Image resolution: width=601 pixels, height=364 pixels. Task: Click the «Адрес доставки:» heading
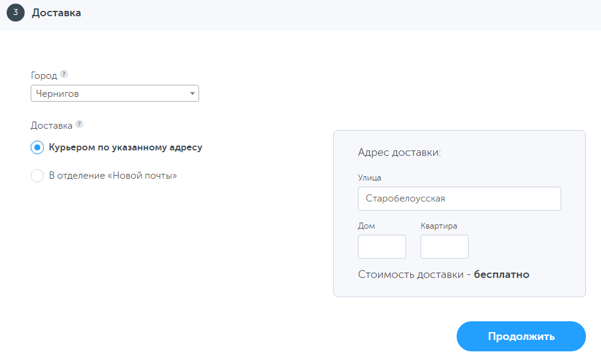pyautogui.click(x=399, y=153)
